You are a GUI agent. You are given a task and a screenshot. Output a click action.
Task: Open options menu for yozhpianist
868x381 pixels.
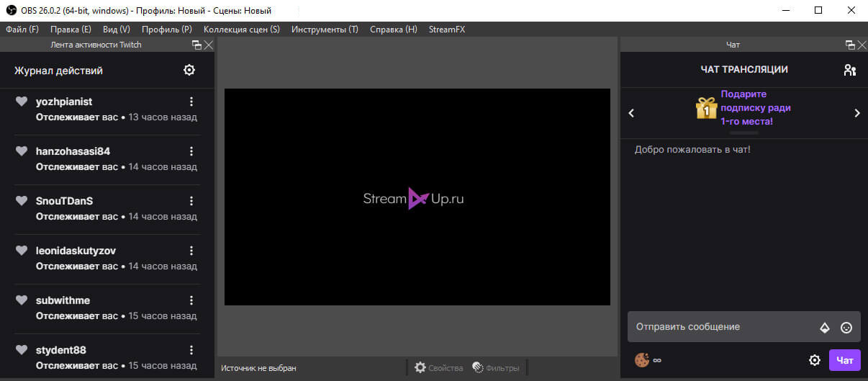[191, 102]
